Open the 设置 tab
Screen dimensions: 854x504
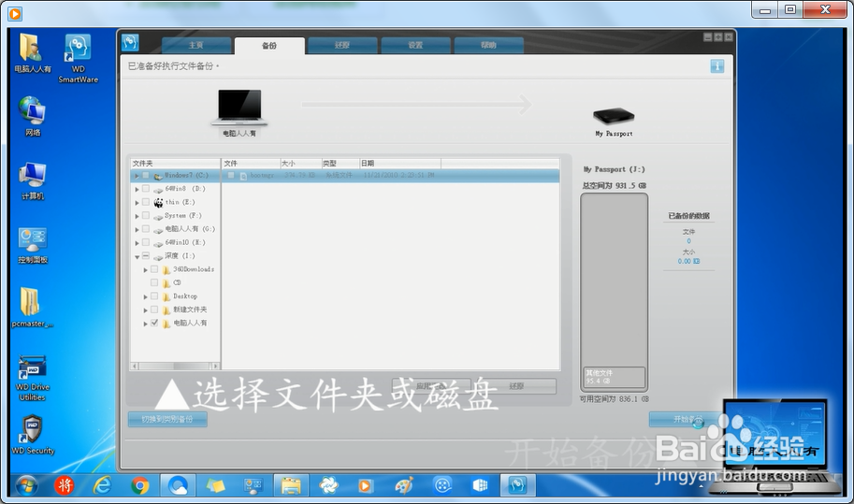(415, 45)
